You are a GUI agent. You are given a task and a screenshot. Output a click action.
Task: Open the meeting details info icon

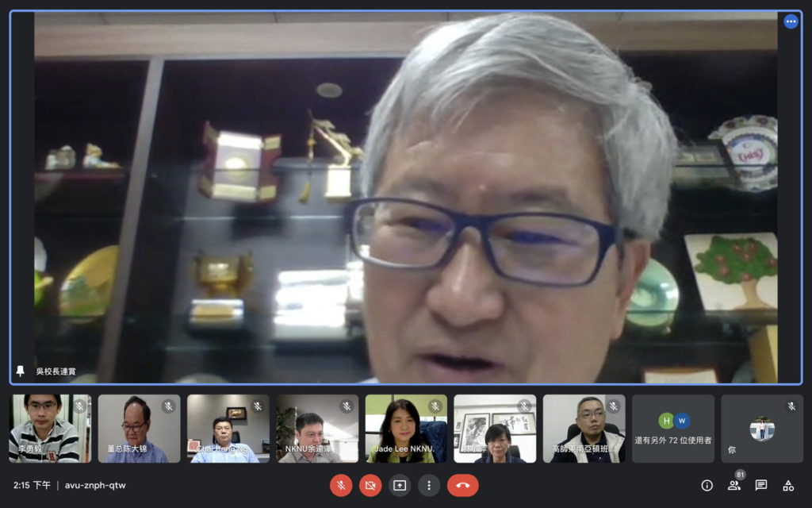pyautogui.click(x=707, y=486)
